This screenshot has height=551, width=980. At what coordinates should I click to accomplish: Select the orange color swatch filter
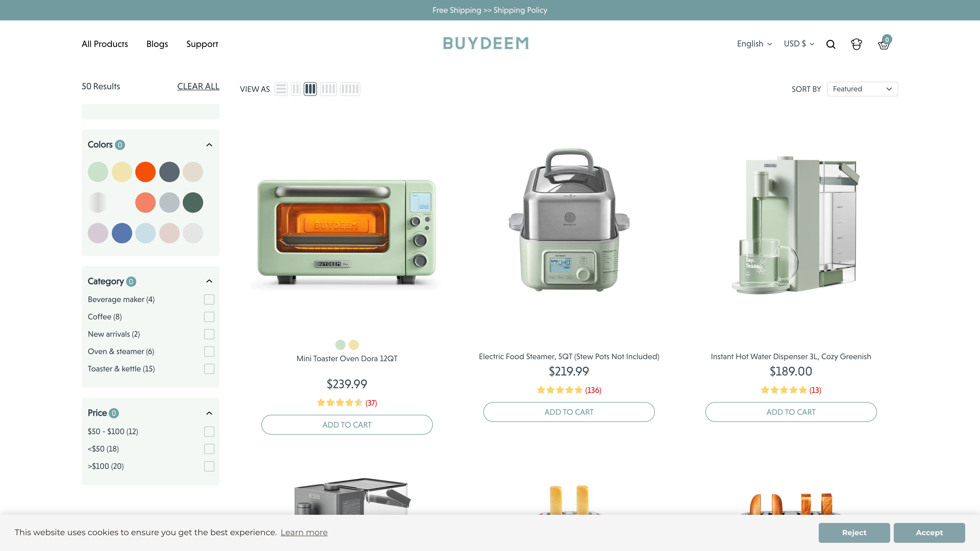pyautogui.click(x=145, y=172)
